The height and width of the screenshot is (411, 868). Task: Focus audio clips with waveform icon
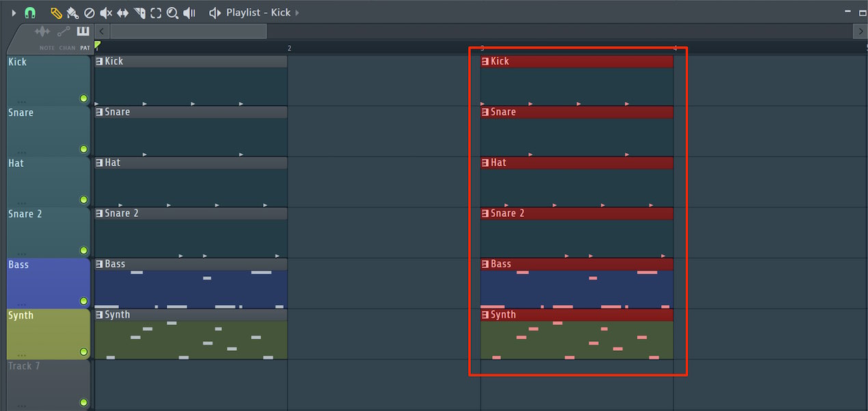coord(42,31)
